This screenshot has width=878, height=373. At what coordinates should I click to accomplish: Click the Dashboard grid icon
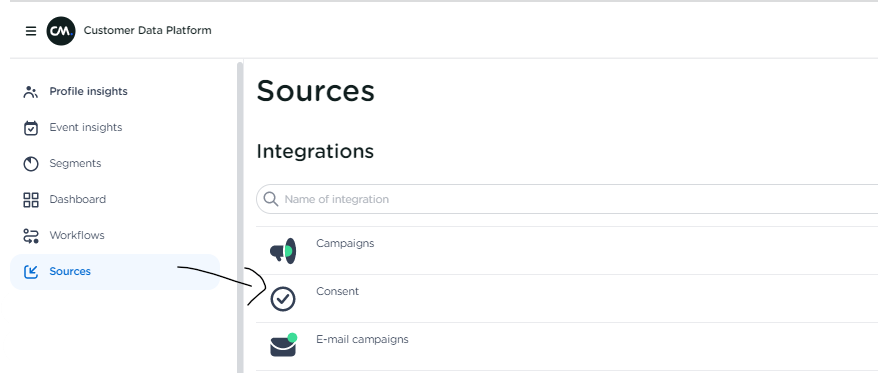31,200
